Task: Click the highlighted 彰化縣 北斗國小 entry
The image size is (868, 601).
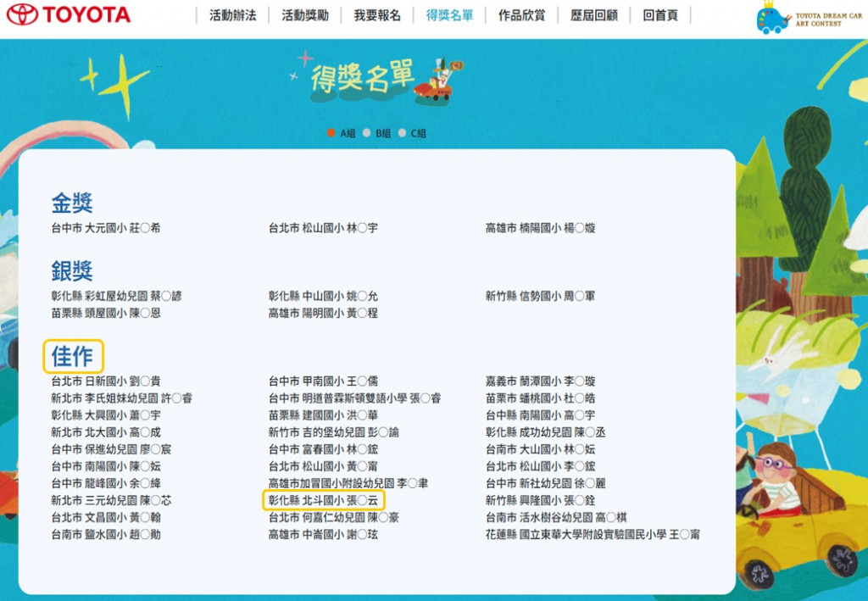Action: click(x=324, y=500)
